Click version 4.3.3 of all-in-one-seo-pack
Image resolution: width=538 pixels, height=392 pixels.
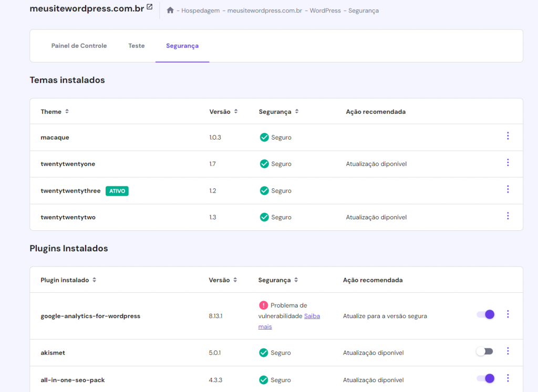click(x=215, y=380)
